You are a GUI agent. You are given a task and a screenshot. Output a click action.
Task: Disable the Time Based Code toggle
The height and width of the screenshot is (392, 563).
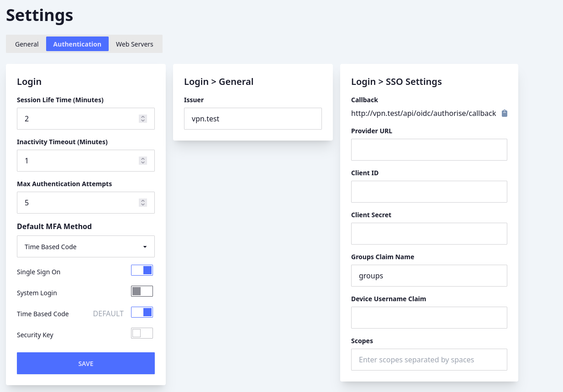(x=142, y=312)
